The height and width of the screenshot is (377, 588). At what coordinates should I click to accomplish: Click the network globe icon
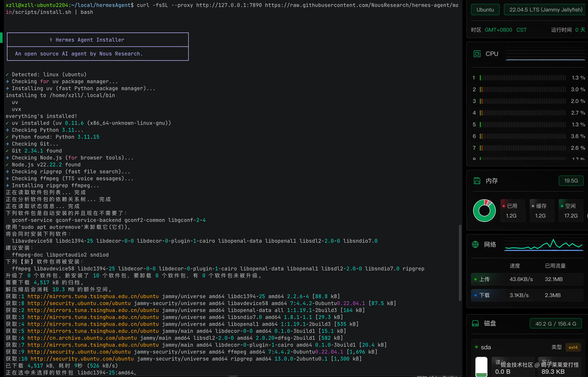(475, 244)
